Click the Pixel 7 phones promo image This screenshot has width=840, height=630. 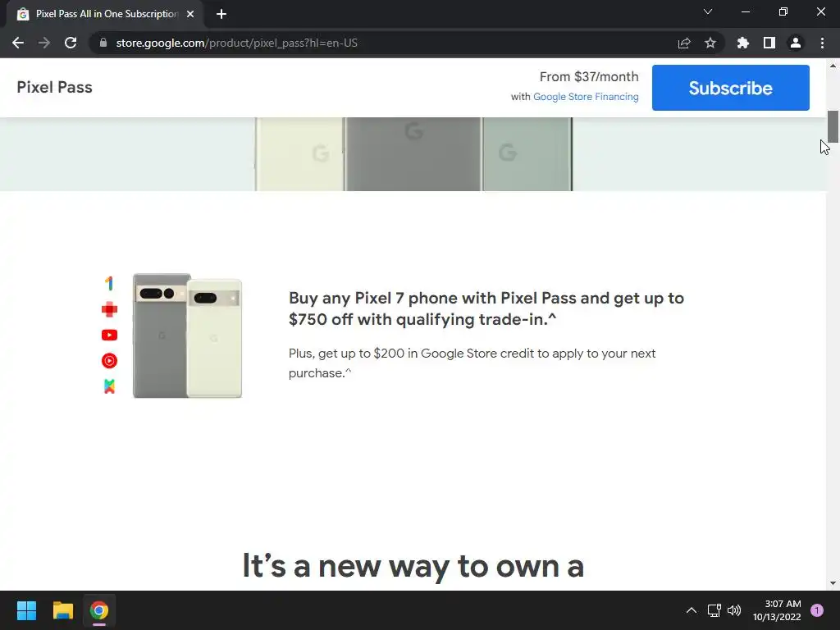[188, 336]
